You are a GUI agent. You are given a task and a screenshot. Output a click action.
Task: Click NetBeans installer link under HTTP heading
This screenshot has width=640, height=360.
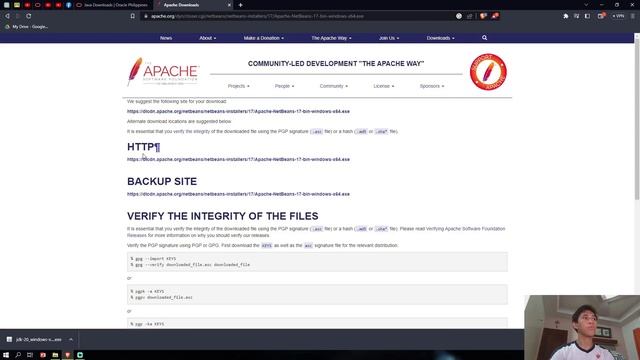238,160
